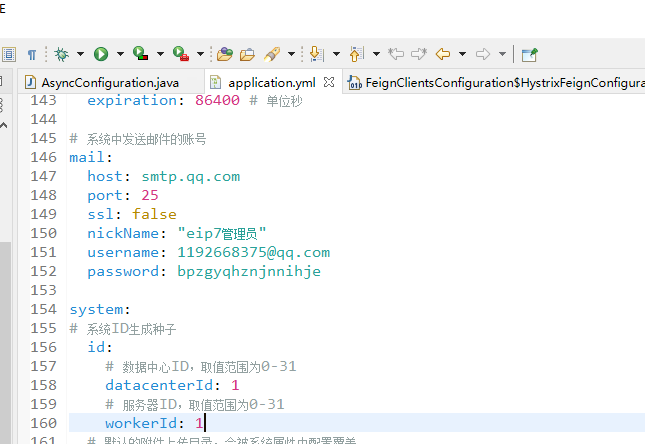The width and height of the screenshot is (645, 444).
Task: Open the Forward history dropdown arrow
Action: coord(502,54)
